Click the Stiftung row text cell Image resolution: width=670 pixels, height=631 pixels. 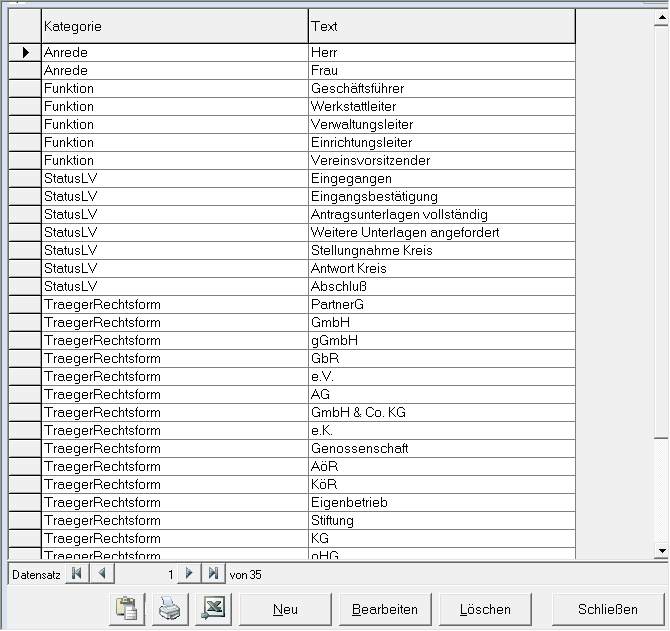click(441, 521)
